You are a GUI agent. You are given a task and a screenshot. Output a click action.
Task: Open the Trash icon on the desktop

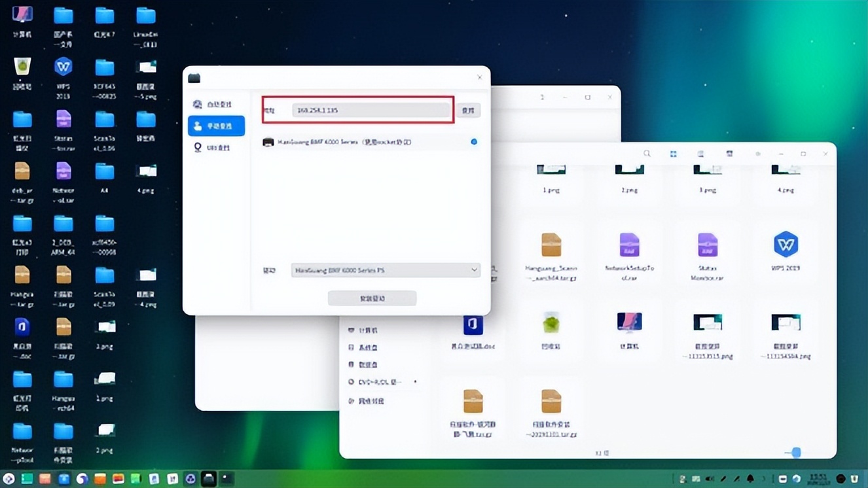(22, 67)
